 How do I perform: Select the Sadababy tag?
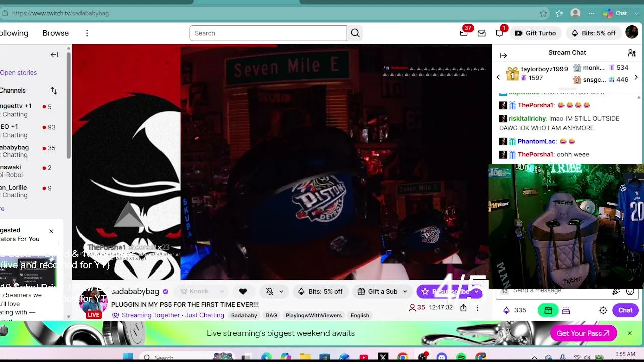tap(244, 315)
